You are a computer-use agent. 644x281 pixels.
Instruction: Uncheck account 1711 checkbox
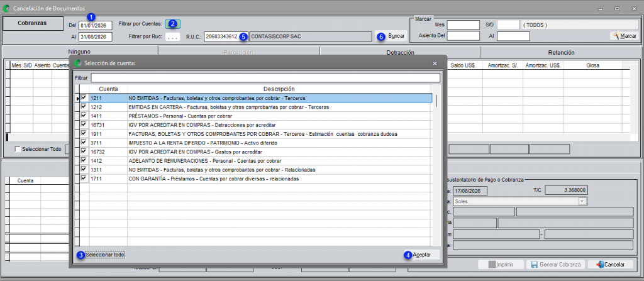(x=84, y=179)
